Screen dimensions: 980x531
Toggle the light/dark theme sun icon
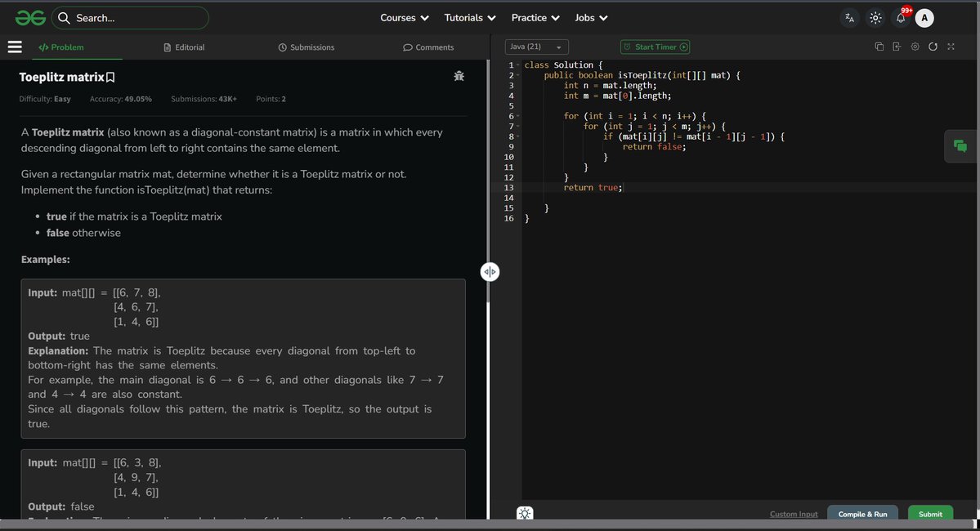[x=875, y=18]
